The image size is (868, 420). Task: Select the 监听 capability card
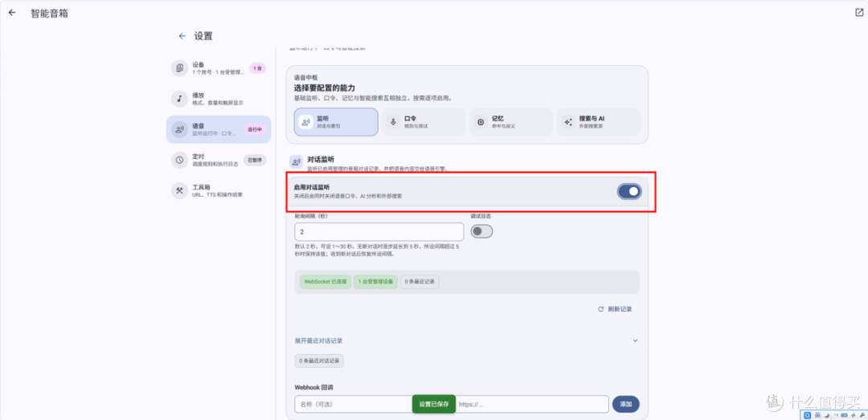pyautogui.click(x=336, y=122)
